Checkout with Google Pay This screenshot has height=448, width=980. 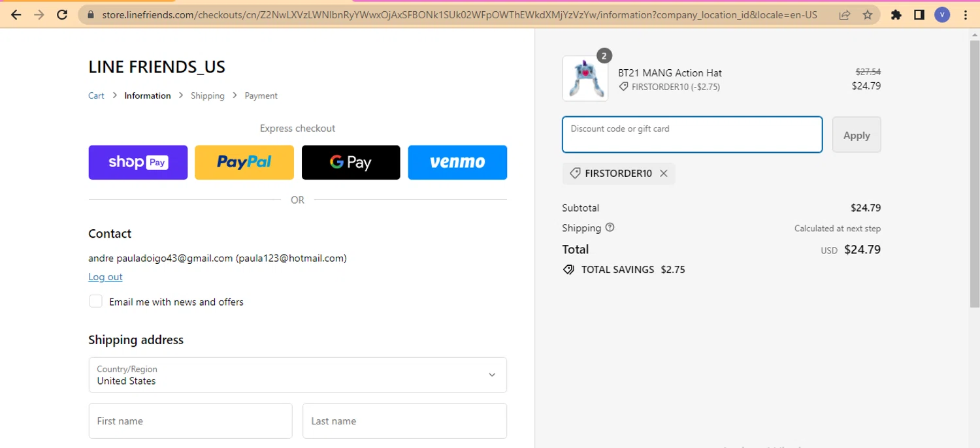[x=351, y=162]
